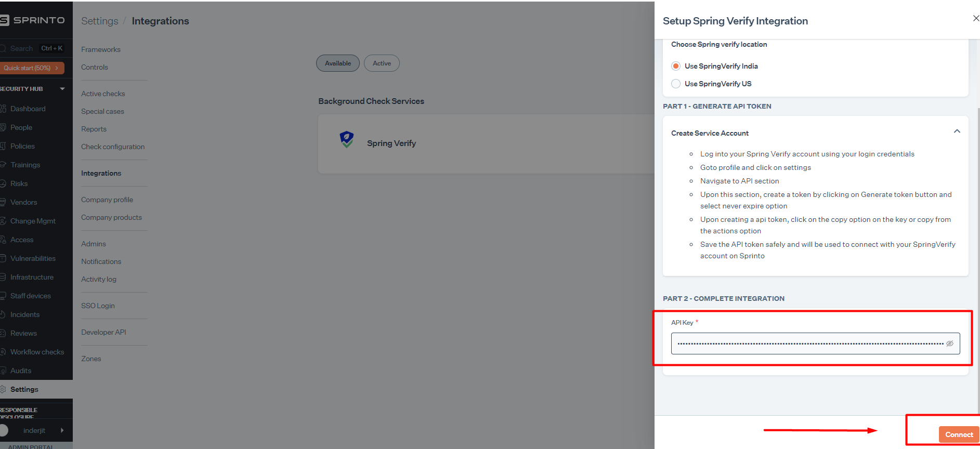Click the Sprinto logo icon
The width and height of the screenshot is (980, 449).
(x=4, y=20)
